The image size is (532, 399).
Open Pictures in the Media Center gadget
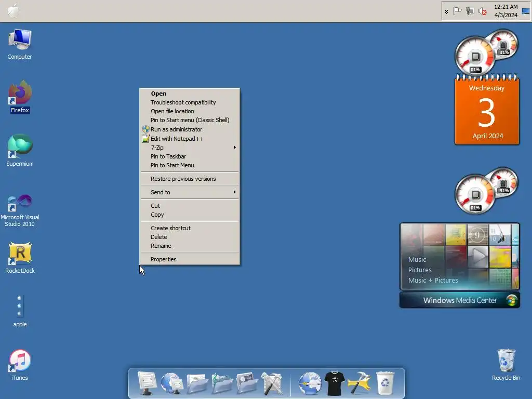pyautogui.click(x=420, y=270)
